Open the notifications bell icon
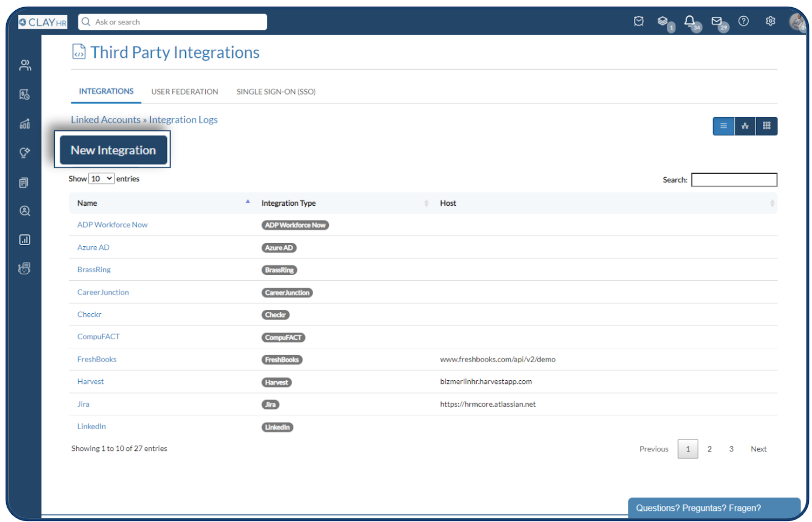Image resolution: width=812 pixels, height=522 pixels. coord(689,21)
